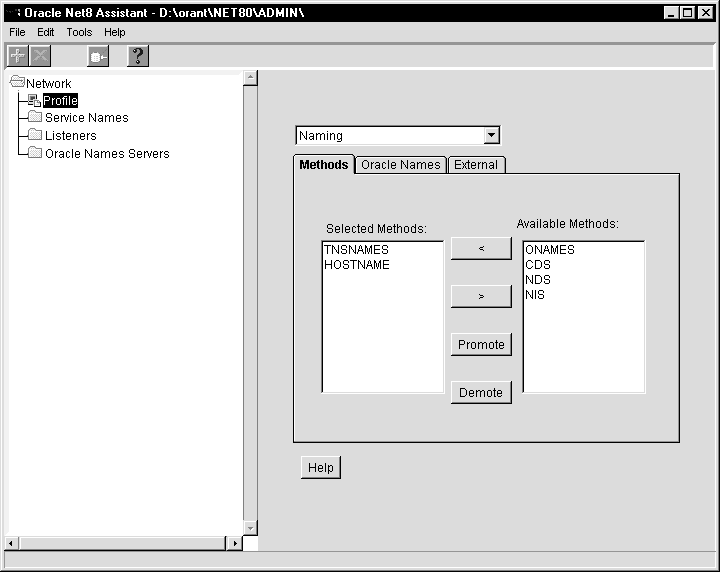This screenshot has width=720, height=572.
Task: Click the Promote button
Action: click(x=481, y=344)
